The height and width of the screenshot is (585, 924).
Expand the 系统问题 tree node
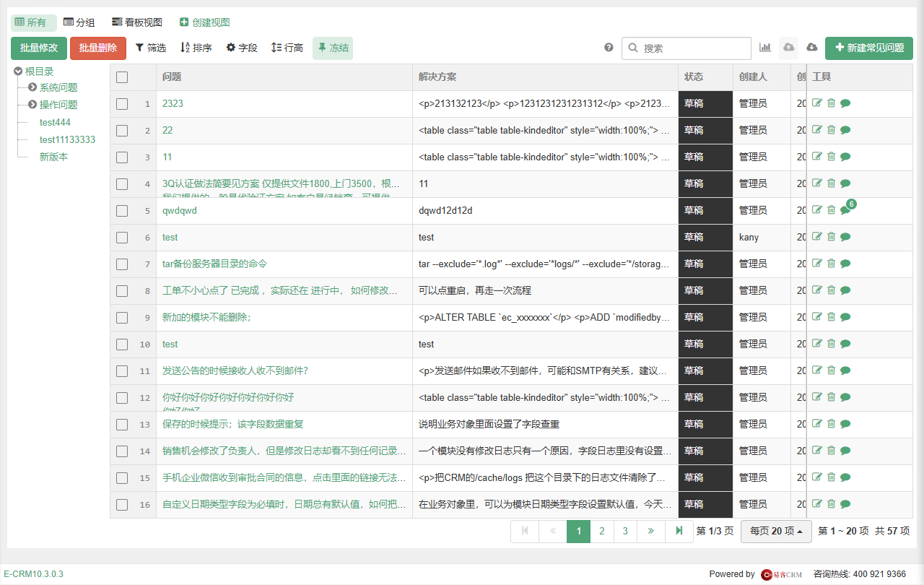(32, 87)
